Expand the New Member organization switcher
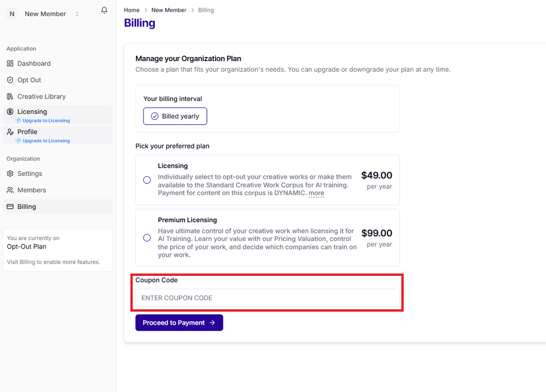The image size is (546, 392). (x=77, y=14)
